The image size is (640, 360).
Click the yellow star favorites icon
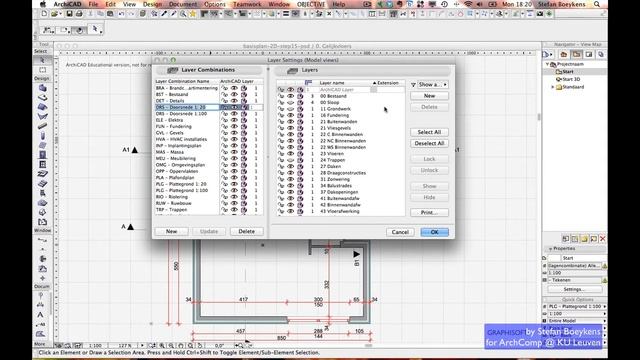click(193, 14)
